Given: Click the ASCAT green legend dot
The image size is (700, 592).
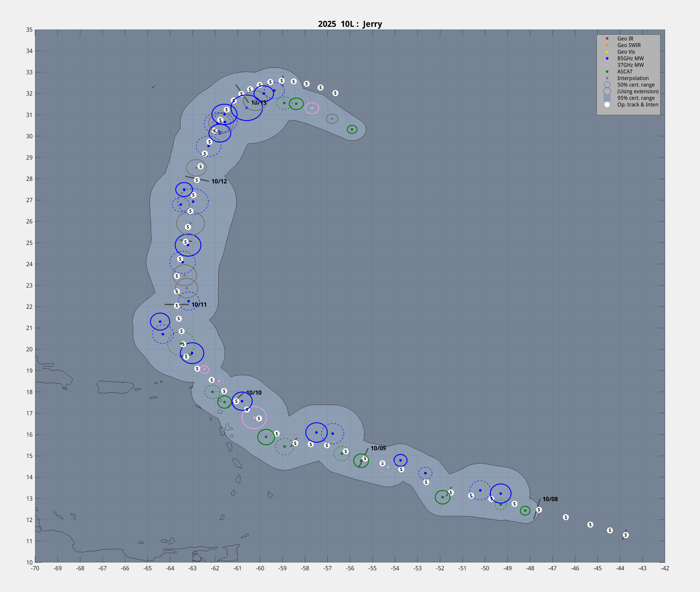Looking at the screenshot, I should tap(607, 71).
